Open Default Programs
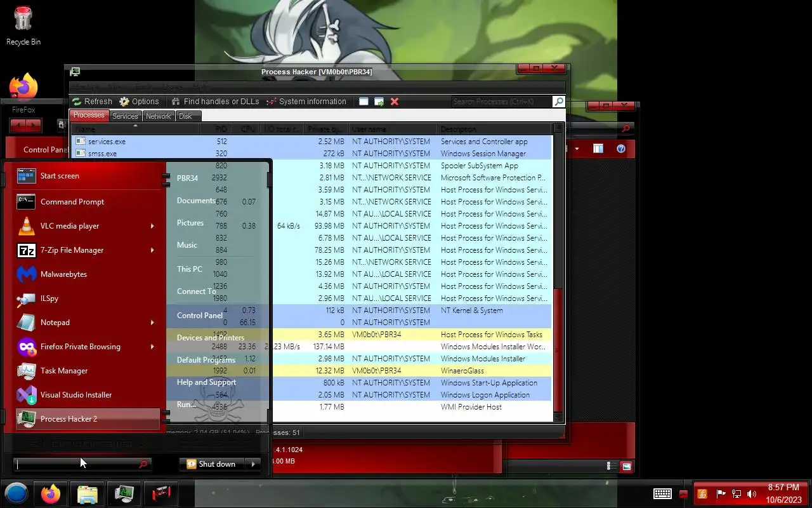Image resolution: width=812 pixels, height=508 pixels. [x=206, y=360]
